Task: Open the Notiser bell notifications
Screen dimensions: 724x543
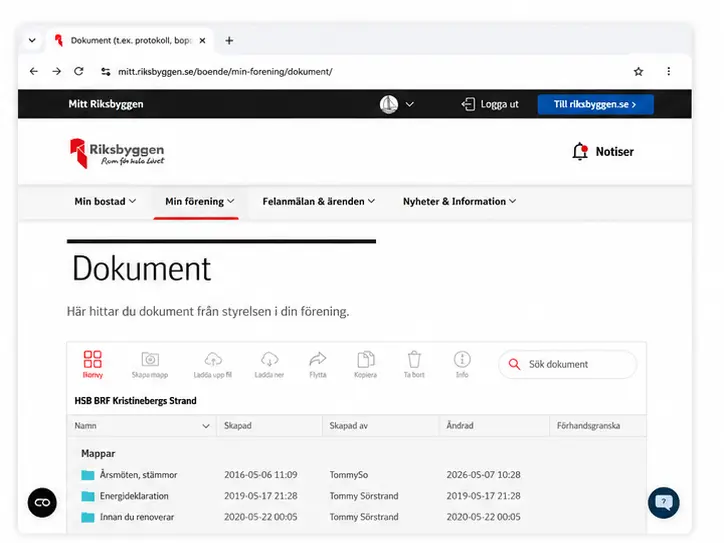Action: [x=580, y=151]
